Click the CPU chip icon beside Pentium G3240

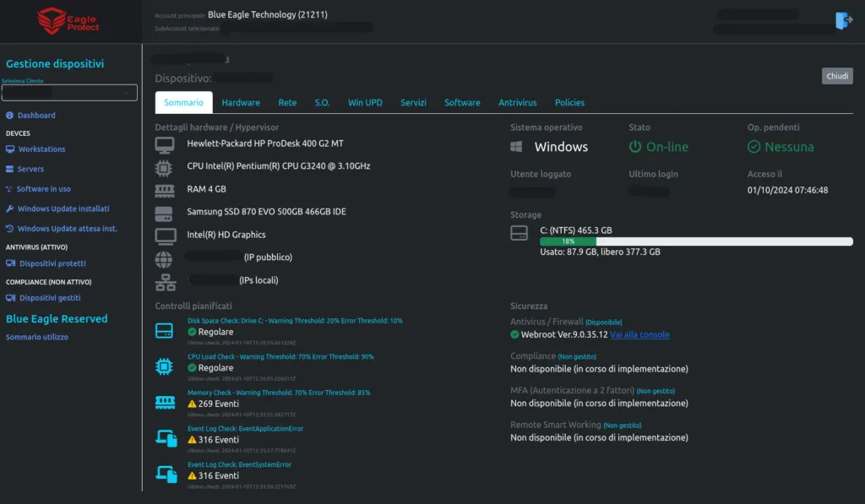coord(164,168)
